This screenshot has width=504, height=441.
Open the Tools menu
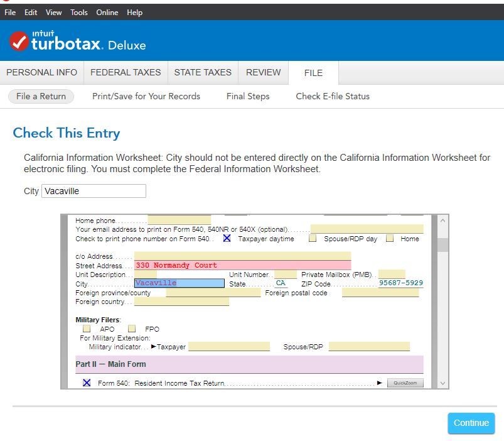pyautogui.click(x=79, y=13)
